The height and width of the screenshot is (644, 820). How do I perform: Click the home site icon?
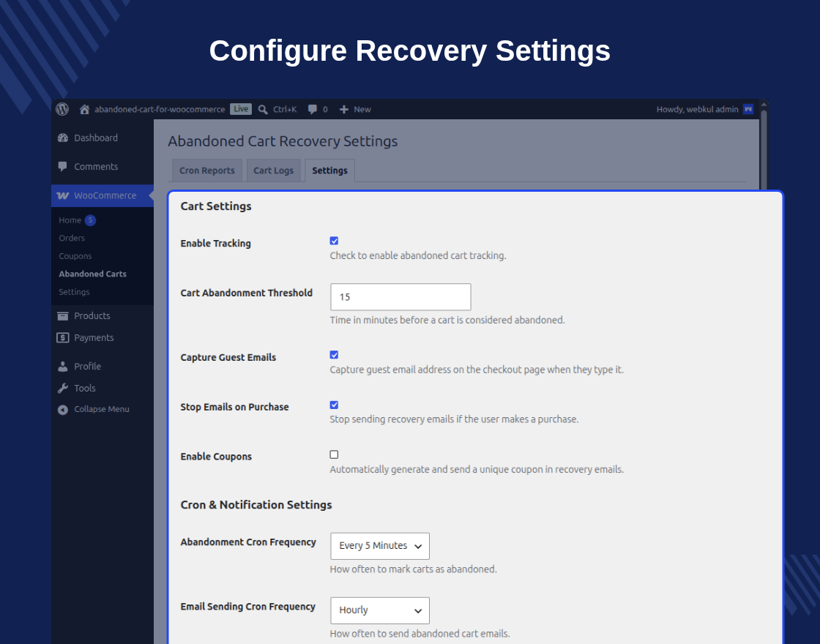pyautogui.click(x=84, y=109)
